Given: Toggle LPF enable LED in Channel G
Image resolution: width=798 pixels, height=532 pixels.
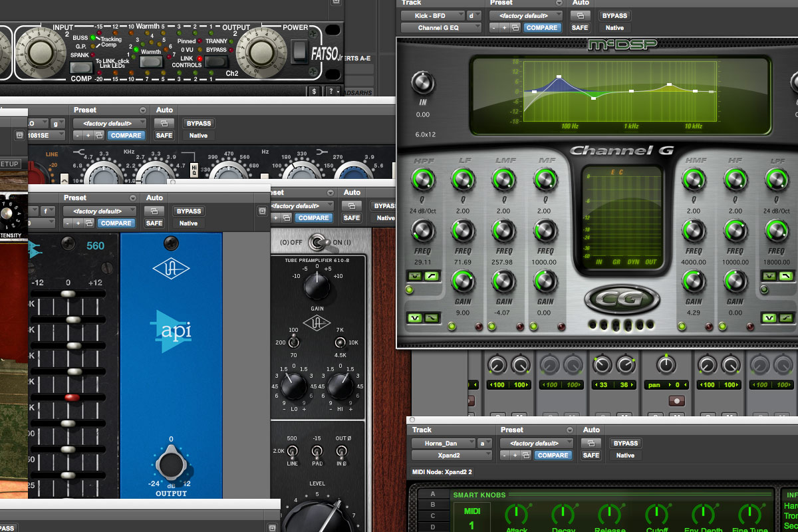Looking at the screenshot, I should (x=763, y=290).
